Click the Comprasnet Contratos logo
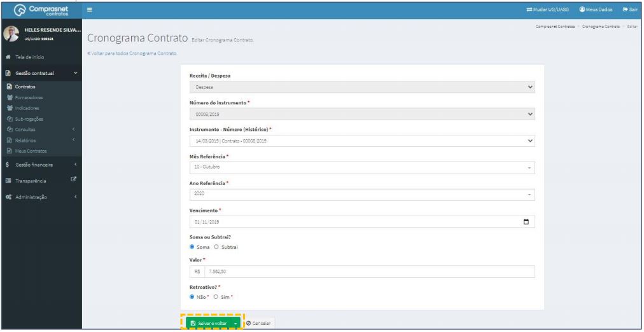644x332 pixels. (41, 10)
